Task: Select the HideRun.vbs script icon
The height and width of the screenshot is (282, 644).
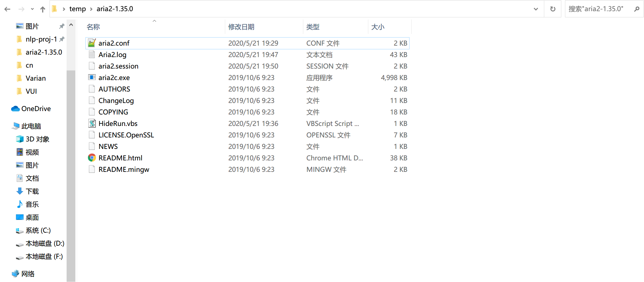Action: click(92, 123)
